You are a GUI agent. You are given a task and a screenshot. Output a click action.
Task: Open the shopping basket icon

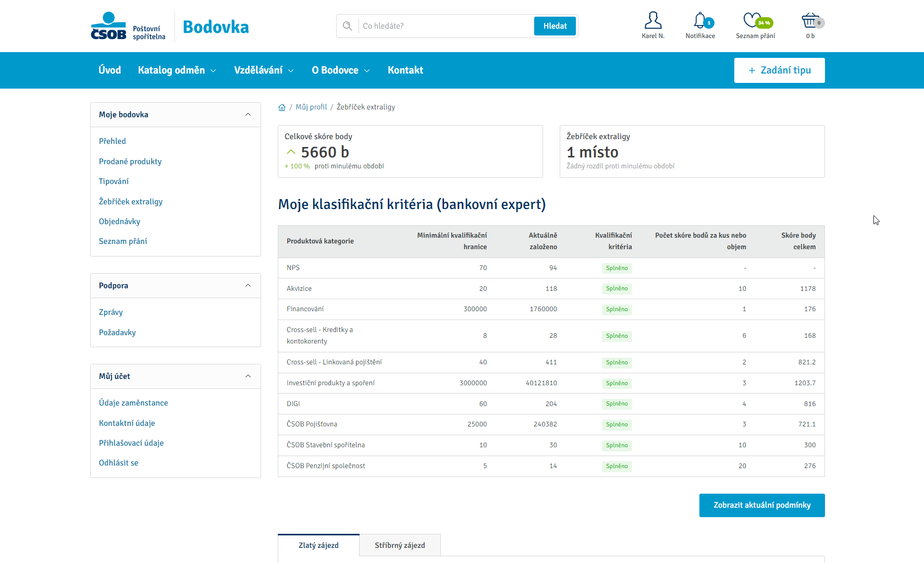(810, 21)
